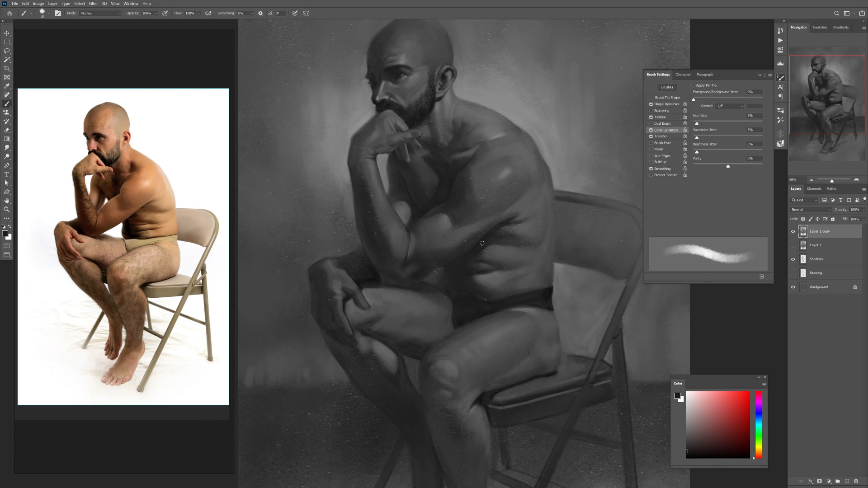Viewport: 868px width, 488px height.
Task: Toggle symmetry butterfly icon
Action: pyautogui.click(x=306, y=13)
